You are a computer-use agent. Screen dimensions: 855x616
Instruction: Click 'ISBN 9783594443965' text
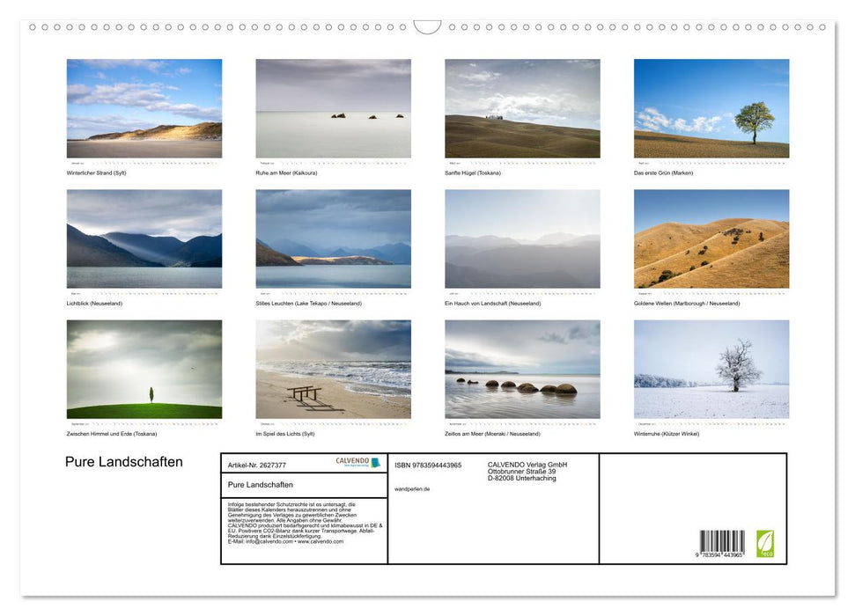tap(428, 465)
